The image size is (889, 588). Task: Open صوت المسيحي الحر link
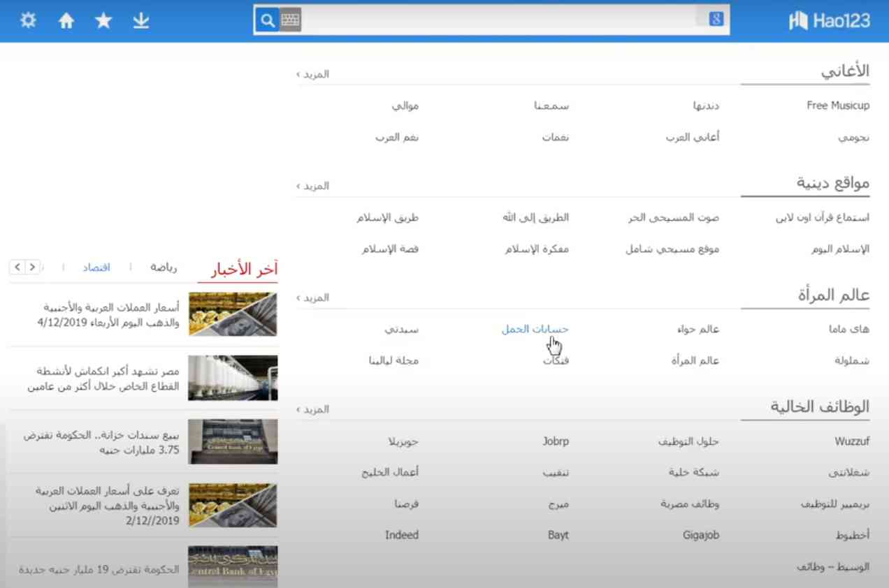click(x=674, y=217)
